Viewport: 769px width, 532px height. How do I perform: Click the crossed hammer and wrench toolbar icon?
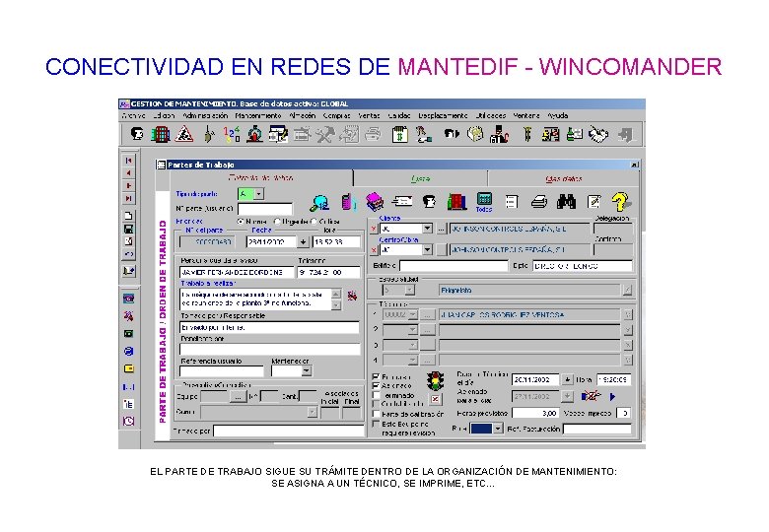point(324,134)
